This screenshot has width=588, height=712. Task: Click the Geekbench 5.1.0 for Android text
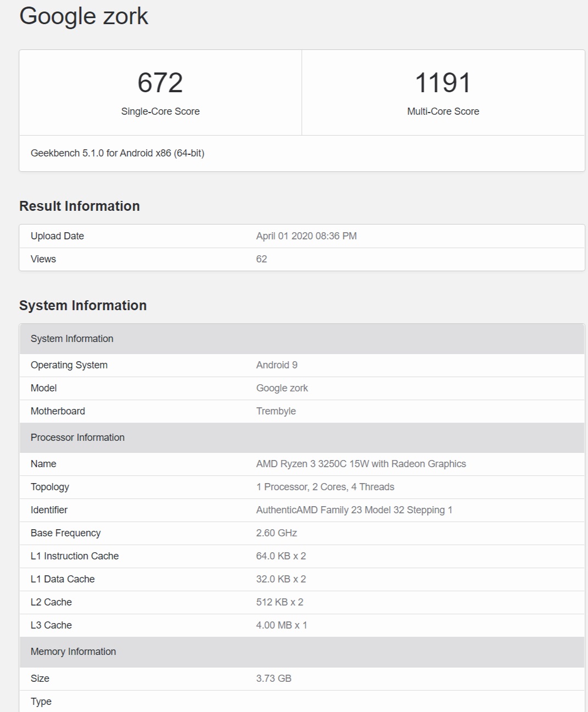[117, 153]
